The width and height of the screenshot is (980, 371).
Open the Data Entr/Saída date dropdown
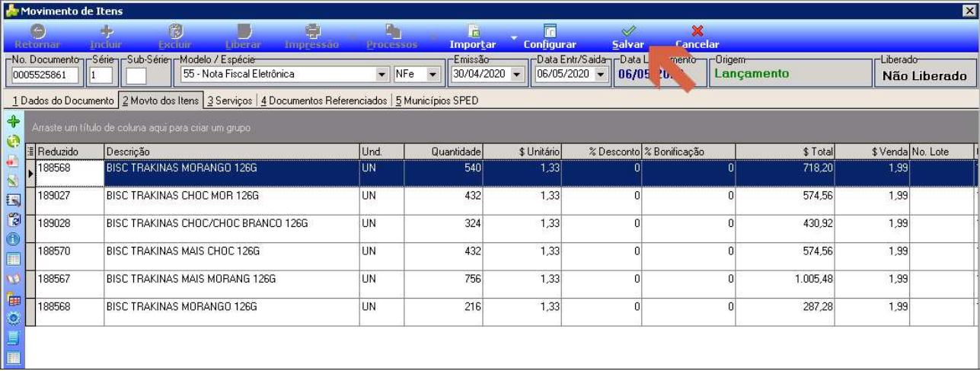600,75
